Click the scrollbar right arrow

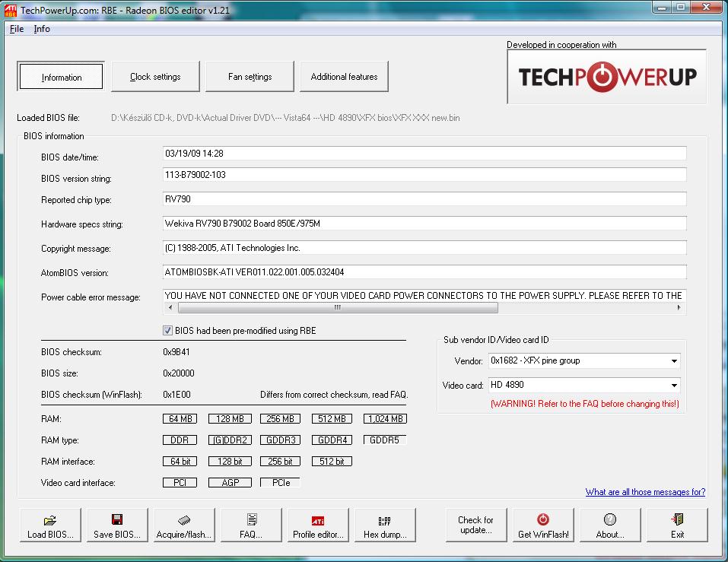pos(679,307)
